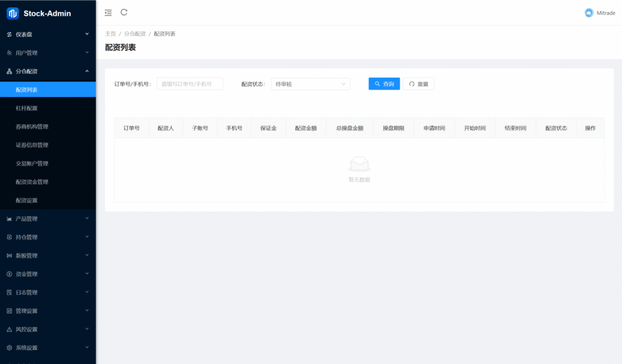Click the 重置 reset button
Screen dimensions: 622x364
point(419,84)
